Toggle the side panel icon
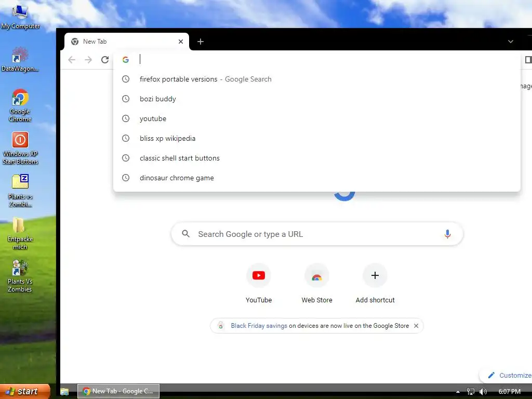The height and width of the screenshot is (399, 532). click(x=528, y=60)
